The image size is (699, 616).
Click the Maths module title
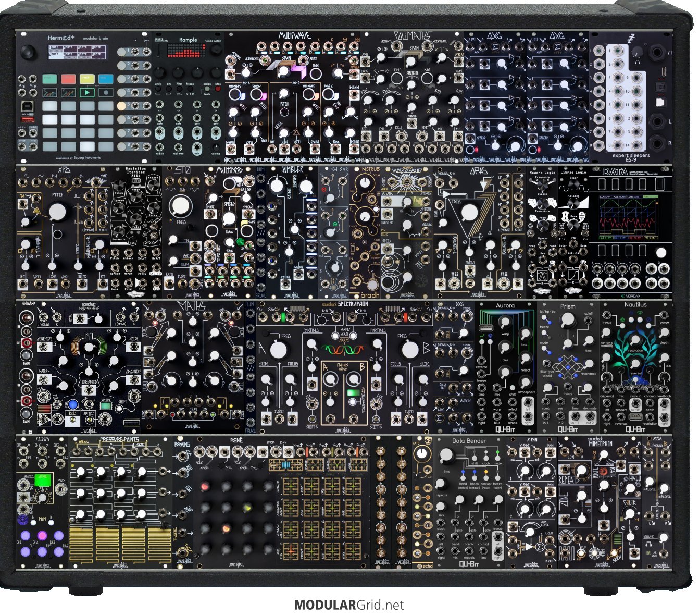(192, 305)
